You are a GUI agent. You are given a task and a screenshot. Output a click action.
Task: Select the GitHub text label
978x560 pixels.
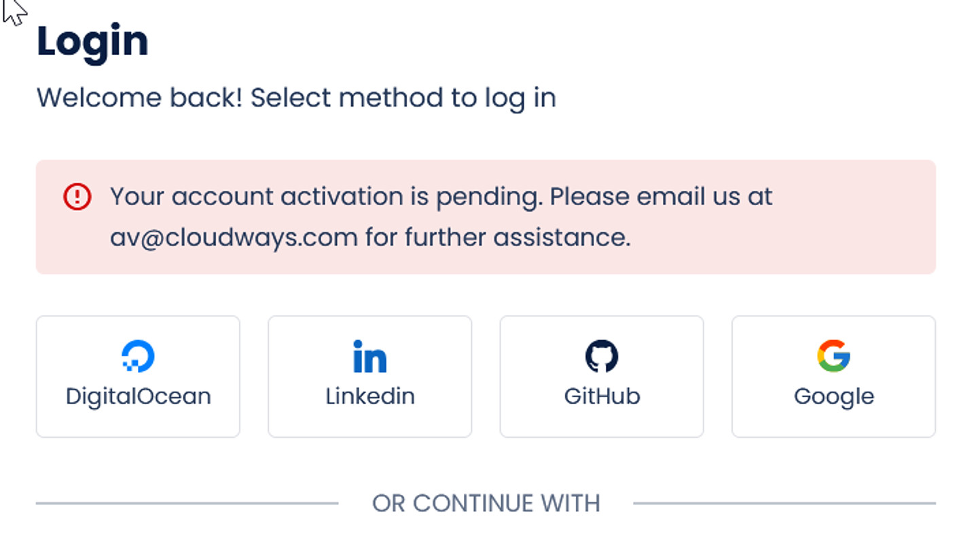[602, 396]
